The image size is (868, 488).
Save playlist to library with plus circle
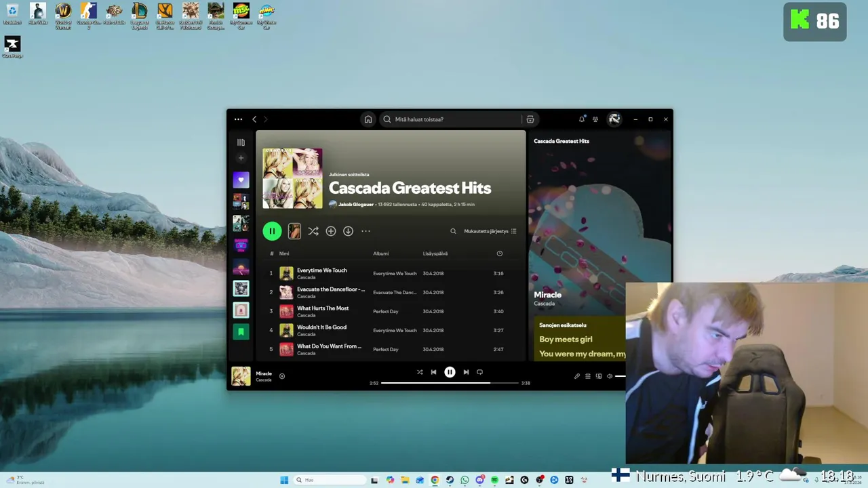[331, 231]
